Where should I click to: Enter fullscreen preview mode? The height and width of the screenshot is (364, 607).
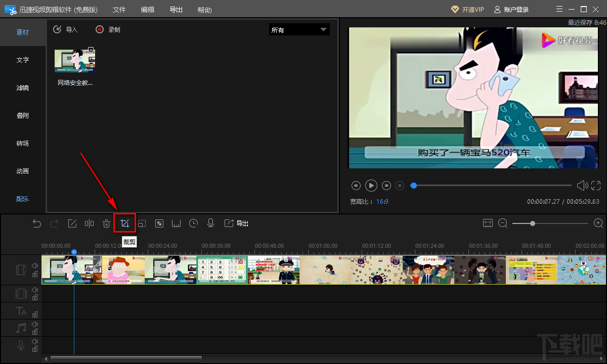click(596, 186)
